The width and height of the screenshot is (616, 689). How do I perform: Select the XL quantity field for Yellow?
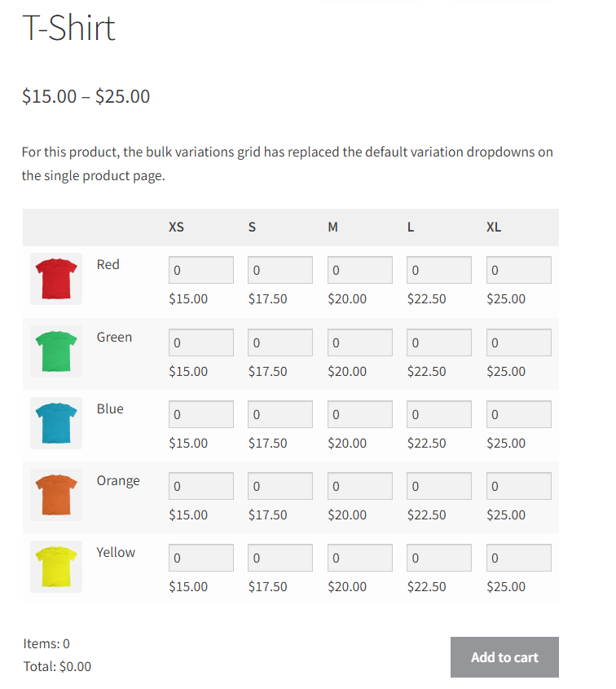pos(518,557)
